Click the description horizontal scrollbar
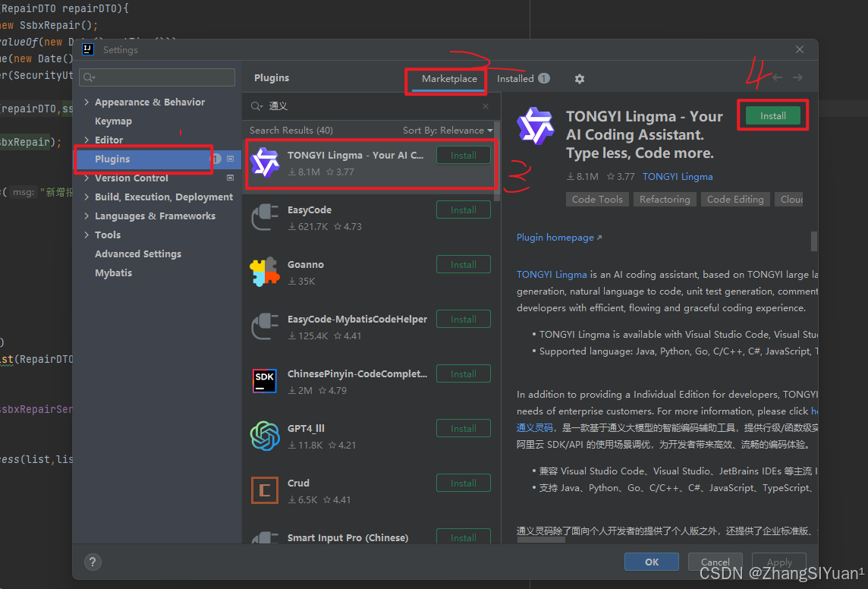Viewport: 868px width, 589px height. (x=541, y=540)
